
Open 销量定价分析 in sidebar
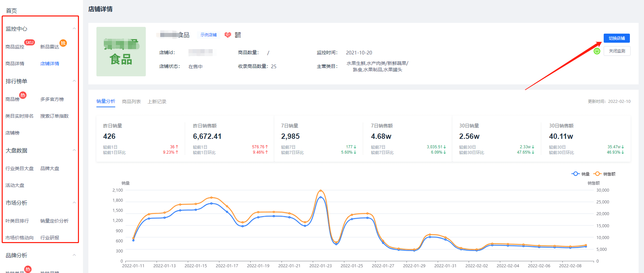coord(54,221)
